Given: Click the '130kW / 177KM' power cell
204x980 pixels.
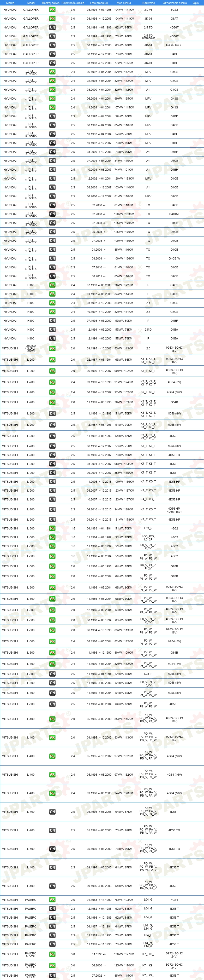Looking at the screenshot, I should [124, 954].
